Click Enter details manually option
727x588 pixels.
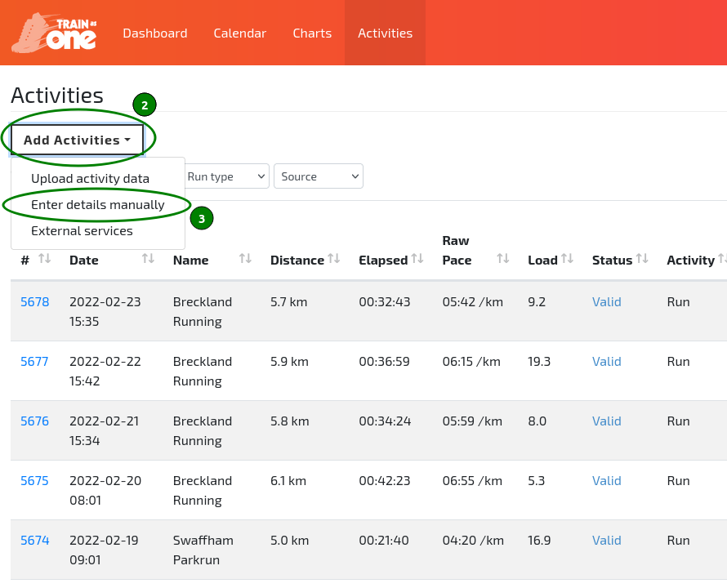(x=96, y=204)
